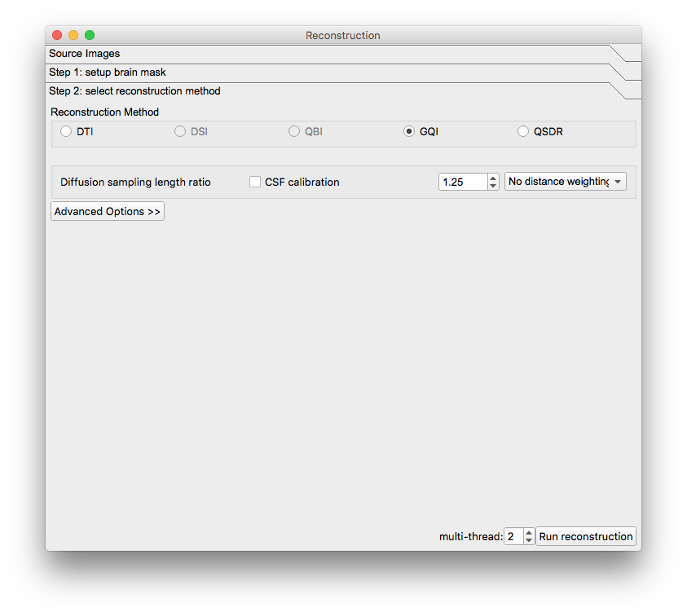Click the multi-thread label
Screen dimensions: 687x616
[470, 536]
